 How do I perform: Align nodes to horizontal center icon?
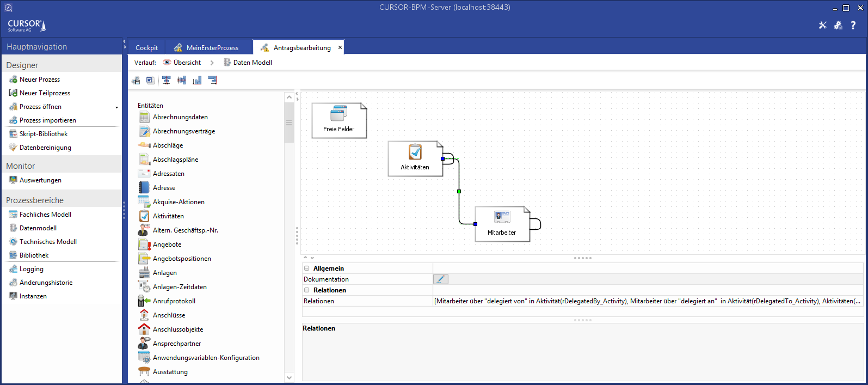[x=167, y=81]
